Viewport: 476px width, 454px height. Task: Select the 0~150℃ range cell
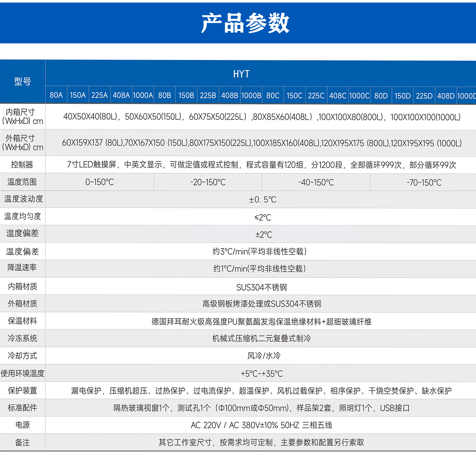coord(100,182)
